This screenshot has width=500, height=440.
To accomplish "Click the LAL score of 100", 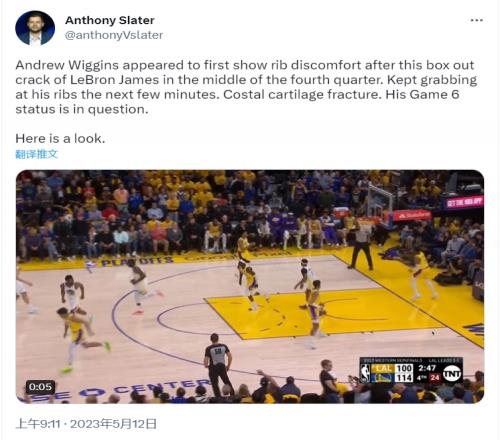I will click(404, 368).
